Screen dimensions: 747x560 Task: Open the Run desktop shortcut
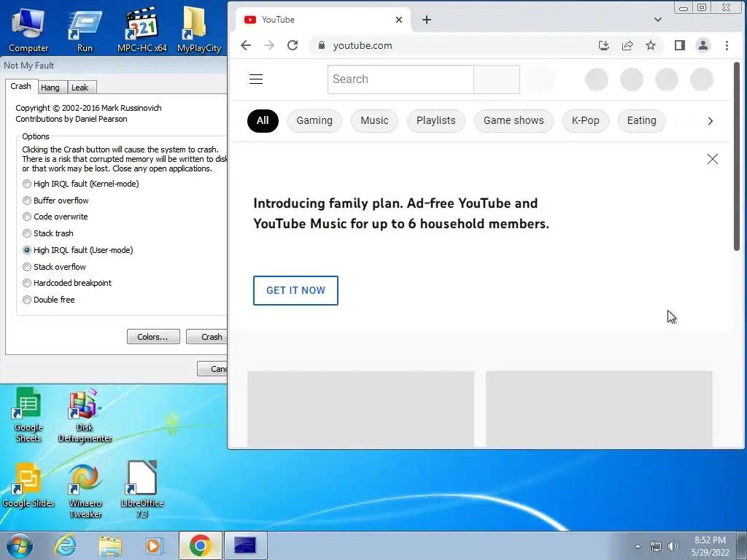[x=85, y=29]
